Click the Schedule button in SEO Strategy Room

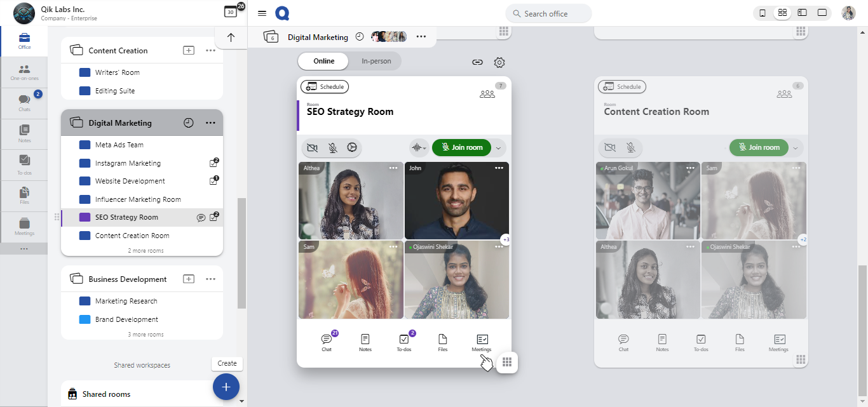pyautogui.click(x=325, y=87)
